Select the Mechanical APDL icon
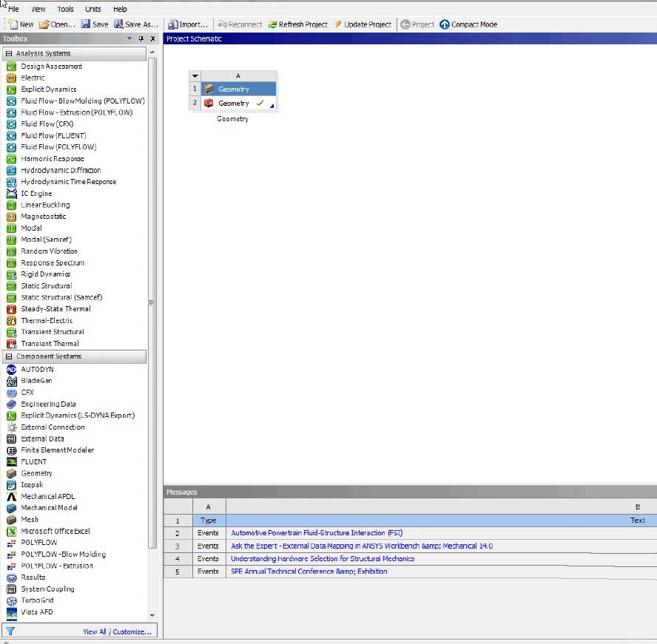This screenshot has width=657, height=644. point(11,497)
